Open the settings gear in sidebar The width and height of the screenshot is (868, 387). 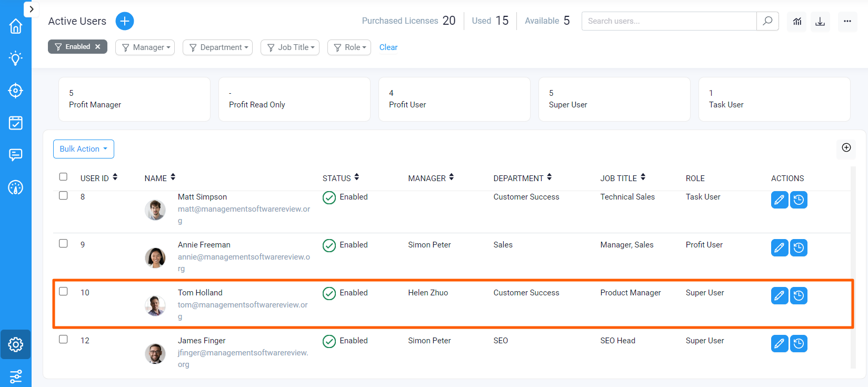coord(16,344)
